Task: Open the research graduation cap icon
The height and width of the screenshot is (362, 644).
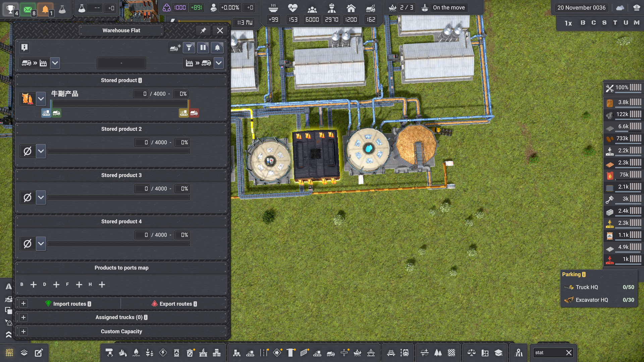Action: [x=498, y=353]
